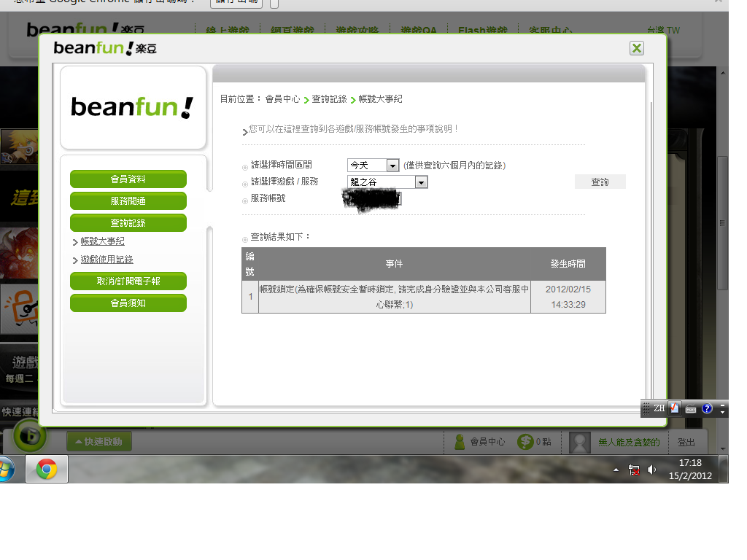Click the round beanfun launcher icon
Image resolution: width=747 pixels, height=560 pixels.
pos(29,435)
